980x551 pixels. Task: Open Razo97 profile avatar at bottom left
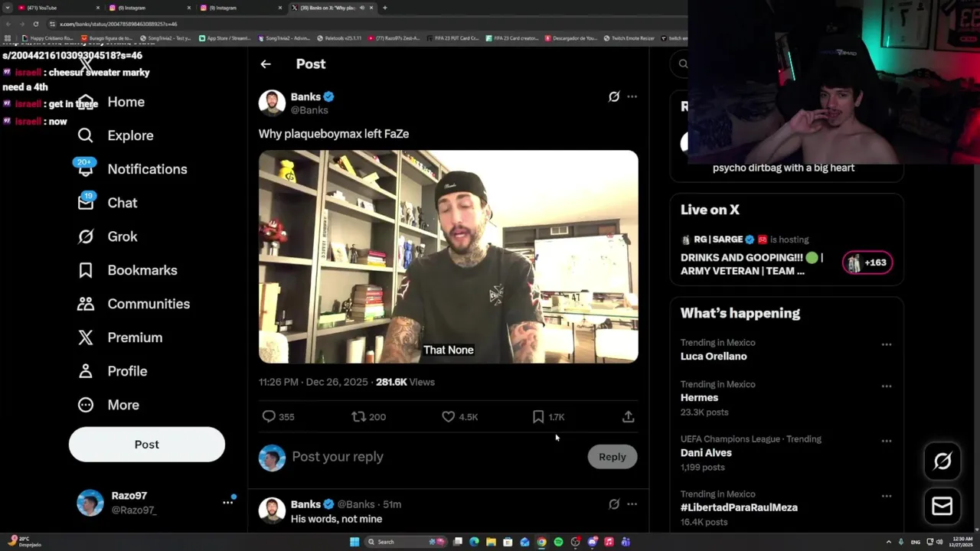tap(90, 503)
